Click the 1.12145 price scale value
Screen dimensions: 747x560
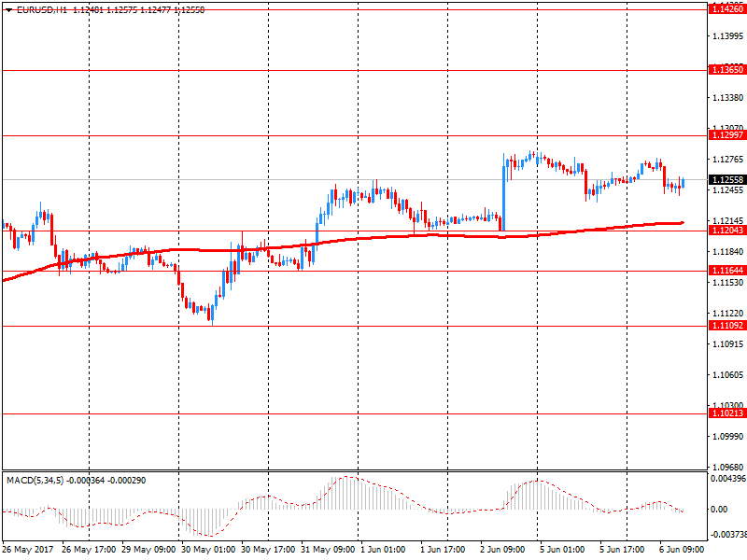point(728,221)
